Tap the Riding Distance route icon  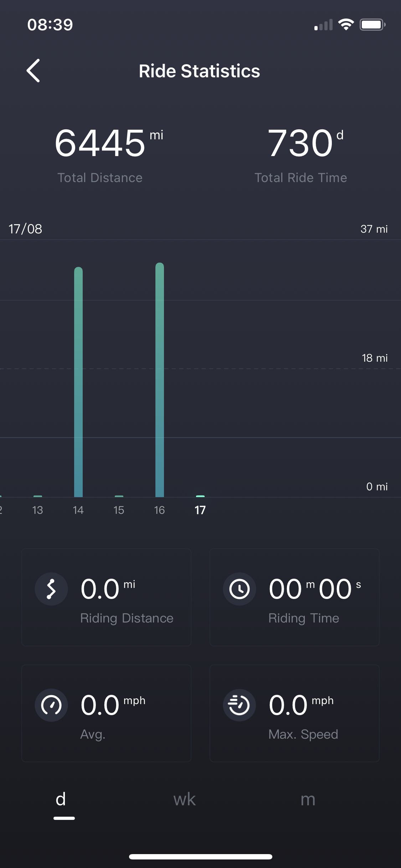[51, 589]
